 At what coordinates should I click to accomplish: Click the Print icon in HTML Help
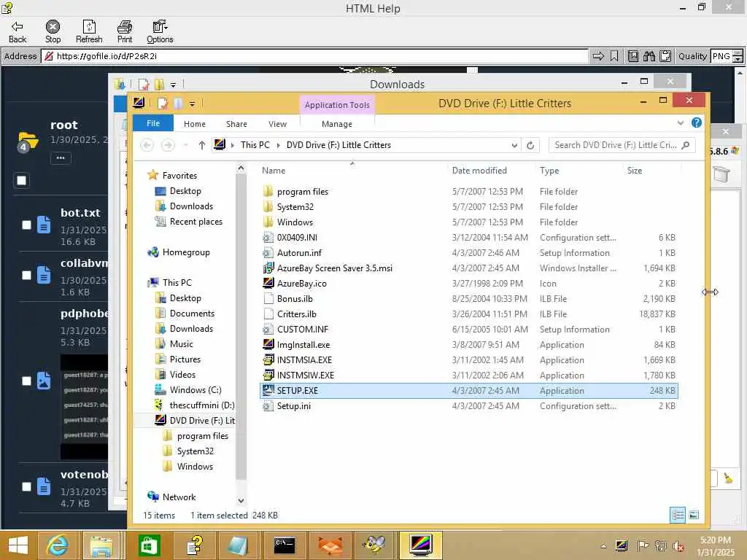coord(125,31)
